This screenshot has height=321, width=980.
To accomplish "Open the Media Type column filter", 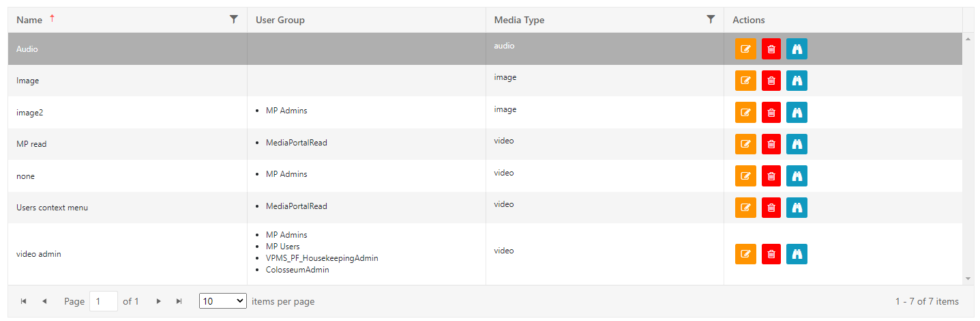I will click(x=711, y=20).
